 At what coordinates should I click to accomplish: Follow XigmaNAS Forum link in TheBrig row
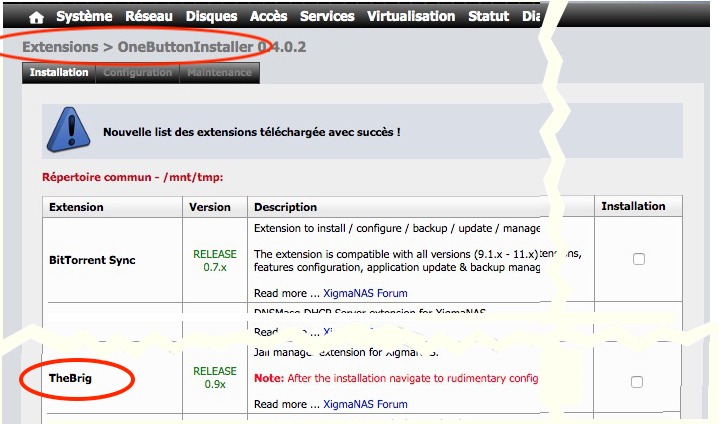[x=365, y=404]
